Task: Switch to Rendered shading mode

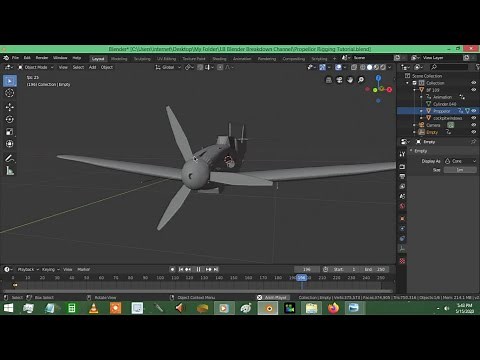Action: 383,67
